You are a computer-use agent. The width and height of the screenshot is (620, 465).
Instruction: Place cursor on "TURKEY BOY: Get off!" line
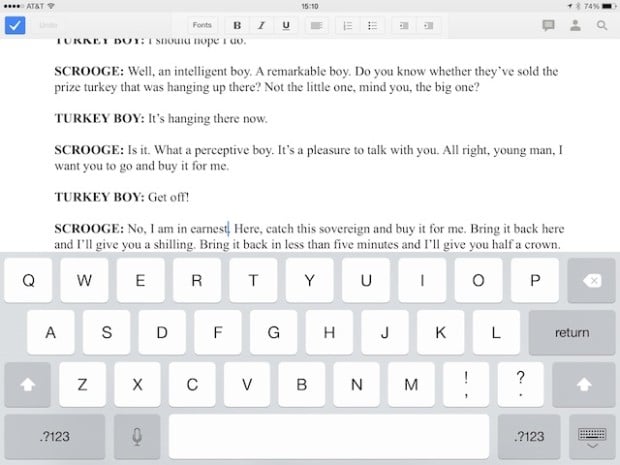(122, 197)
